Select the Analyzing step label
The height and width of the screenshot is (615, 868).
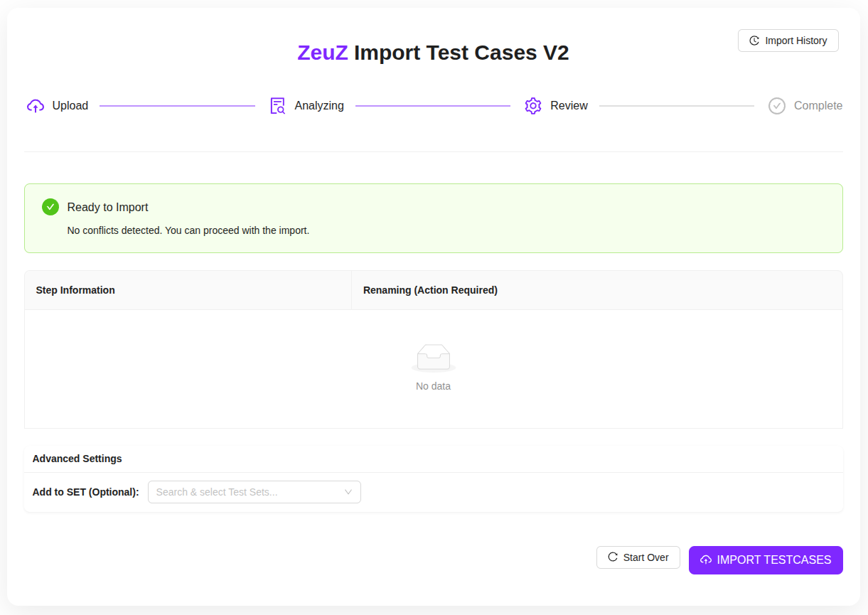point(319,106)
